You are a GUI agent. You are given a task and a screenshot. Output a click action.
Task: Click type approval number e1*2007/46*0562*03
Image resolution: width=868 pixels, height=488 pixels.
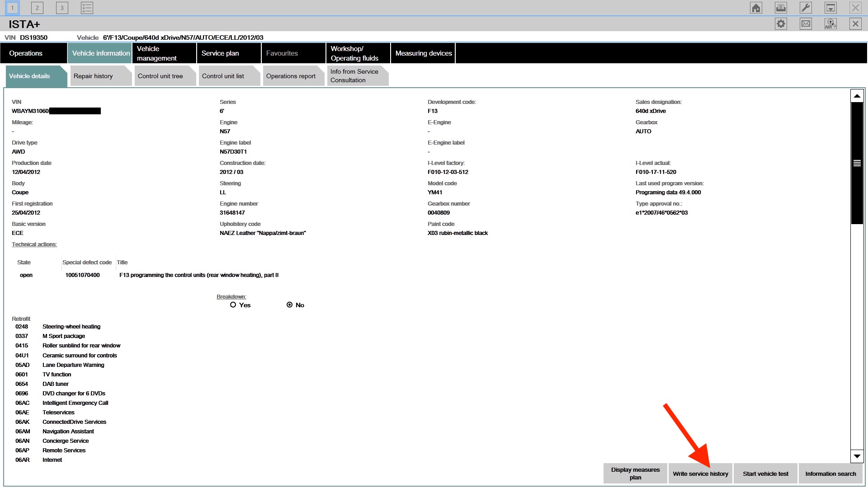661,213
